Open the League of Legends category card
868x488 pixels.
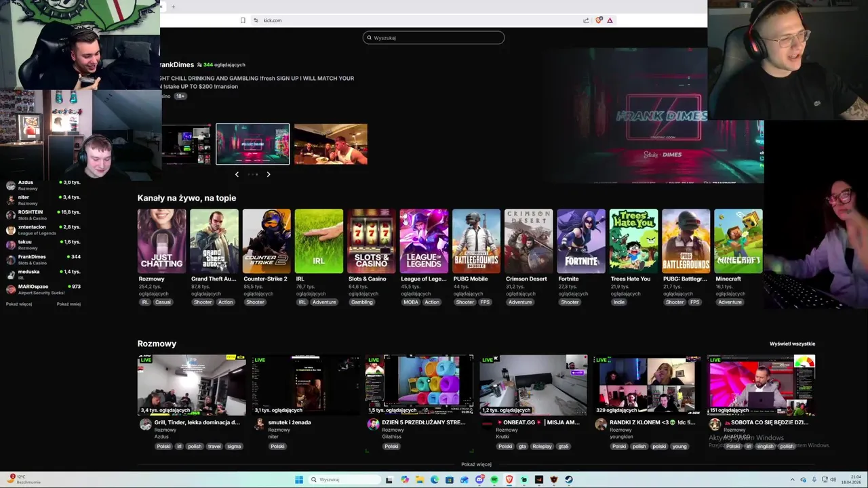coord(424,241)
